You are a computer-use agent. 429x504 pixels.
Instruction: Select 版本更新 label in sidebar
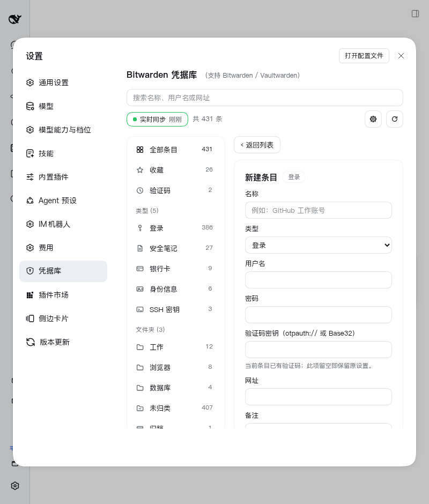point(55,342)
